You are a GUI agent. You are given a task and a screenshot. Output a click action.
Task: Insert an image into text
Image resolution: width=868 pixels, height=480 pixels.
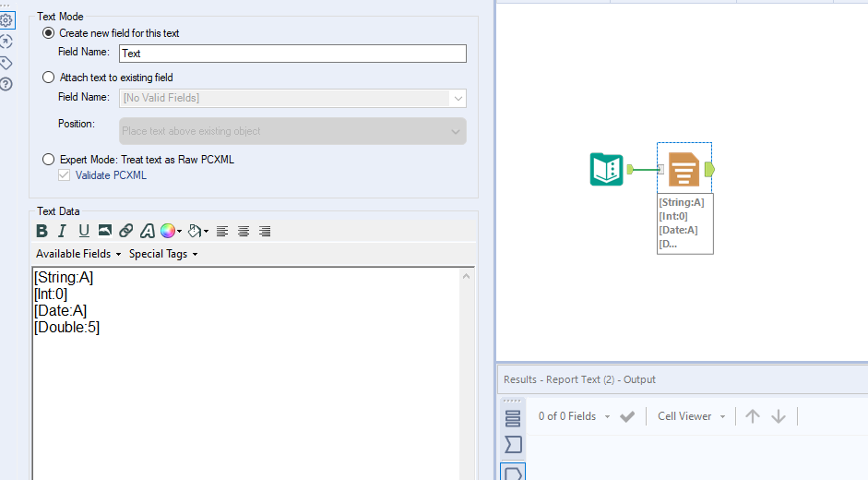(104, 230)
